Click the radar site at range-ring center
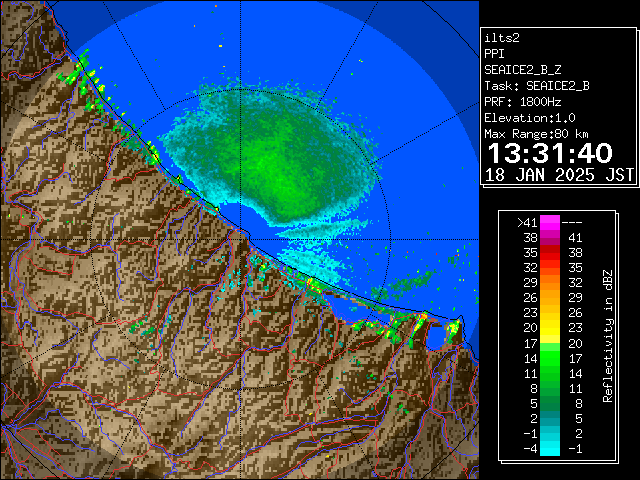 240,239
